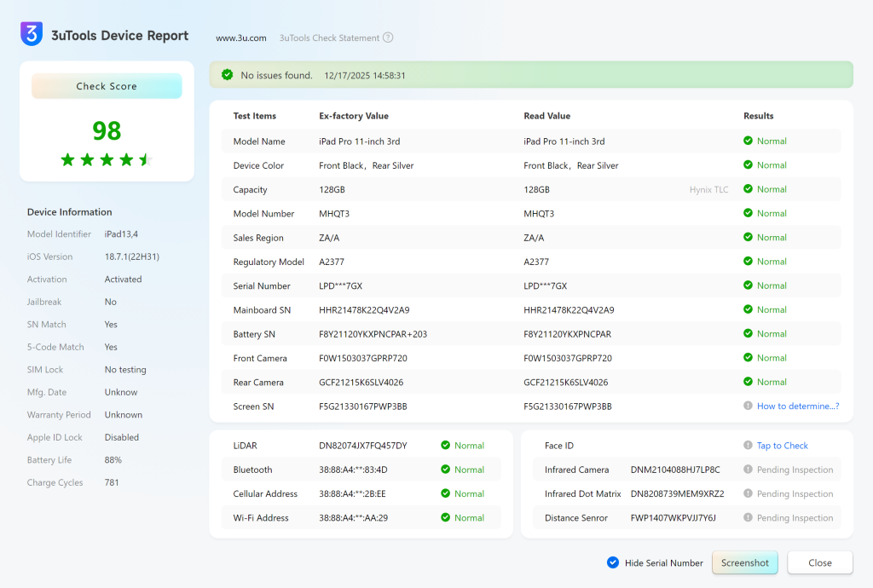Screen dimensions: 873x588
Task: Open the "How to determine...?" link
Action: pos(798,406)
